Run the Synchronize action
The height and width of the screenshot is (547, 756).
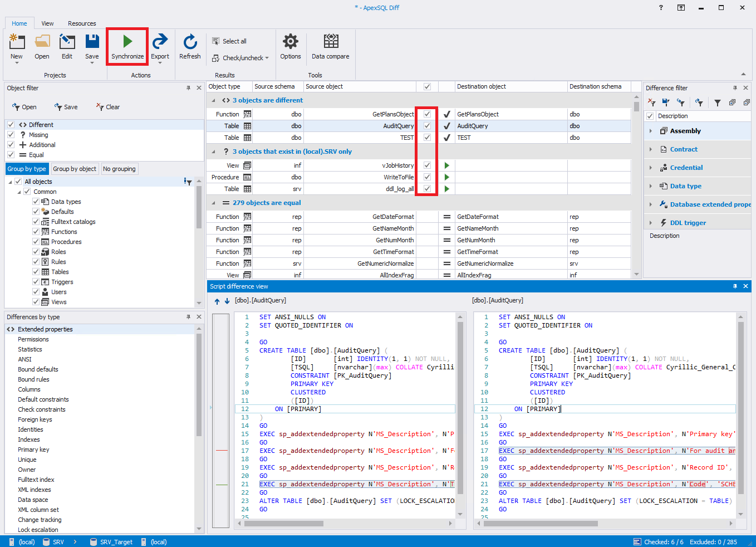[127, 47]
